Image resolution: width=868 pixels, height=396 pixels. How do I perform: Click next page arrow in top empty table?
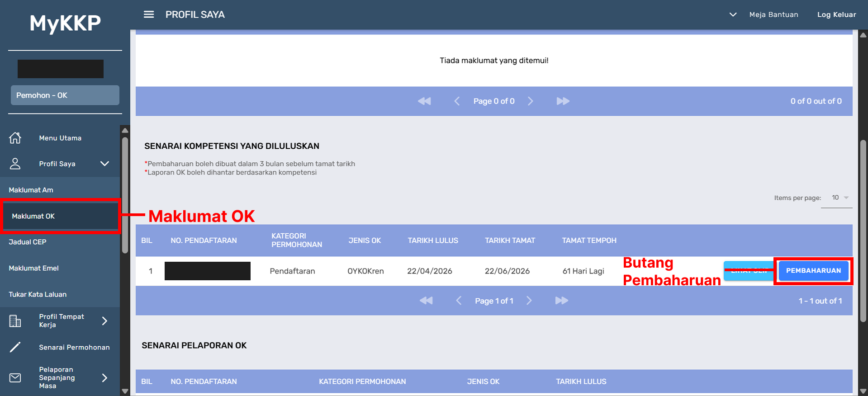coord(531,101)
